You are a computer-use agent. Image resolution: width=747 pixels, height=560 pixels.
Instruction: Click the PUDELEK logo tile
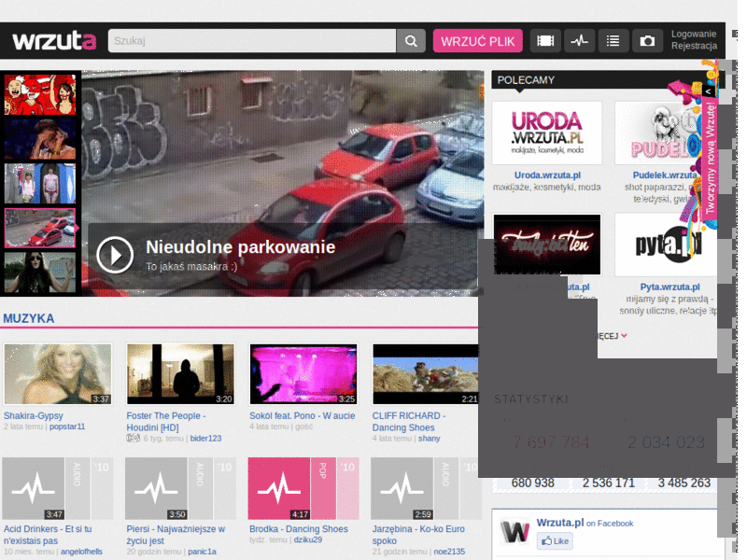[658, 133]
